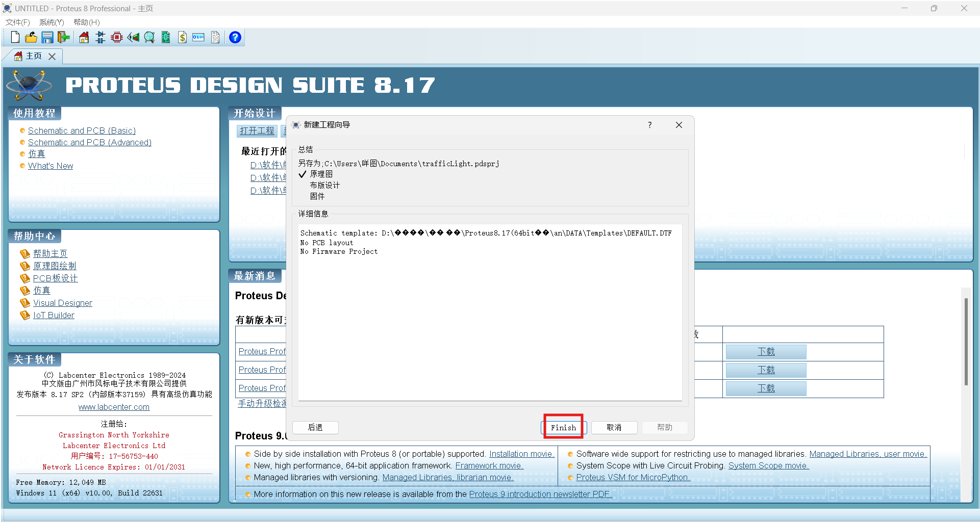Click the book icon beside 原理图绘制
The width and height of the screenshot is (980, 522).
coord(25,266)
